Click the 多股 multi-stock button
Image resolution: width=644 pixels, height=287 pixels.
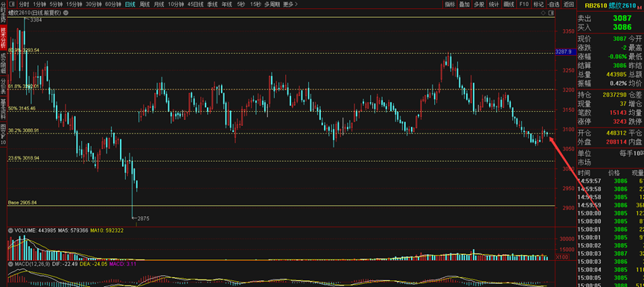point(479,4)
